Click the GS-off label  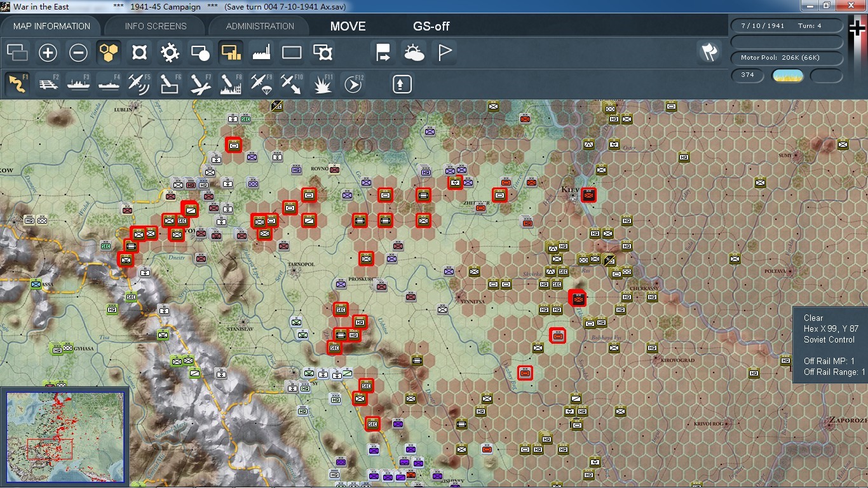(x=431, y=26)
